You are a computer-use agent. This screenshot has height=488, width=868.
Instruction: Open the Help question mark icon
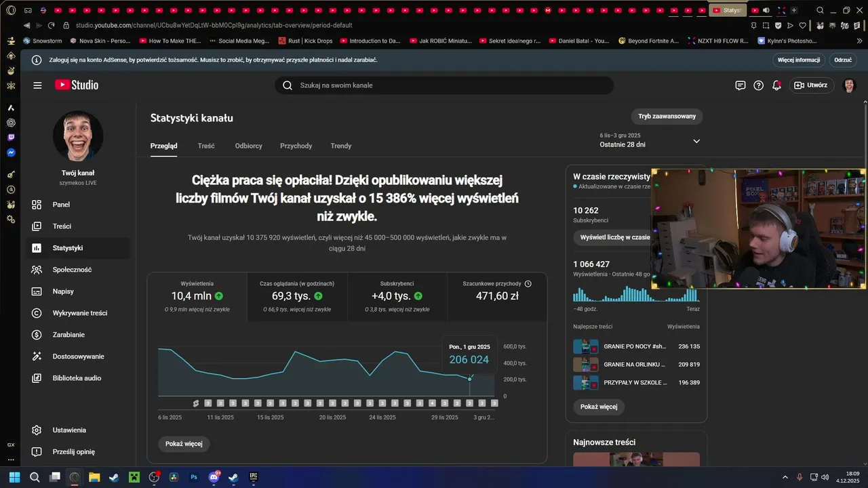point(759,85)
